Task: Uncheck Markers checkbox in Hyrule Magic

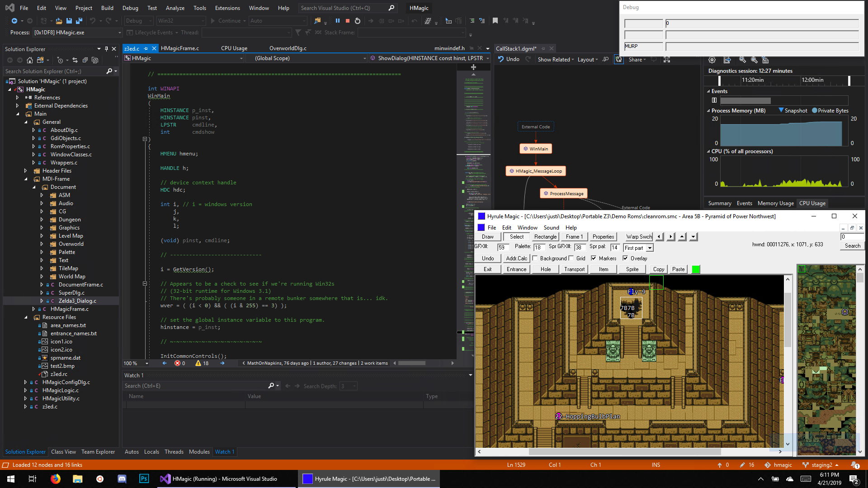Action: [x=594, y=258]
